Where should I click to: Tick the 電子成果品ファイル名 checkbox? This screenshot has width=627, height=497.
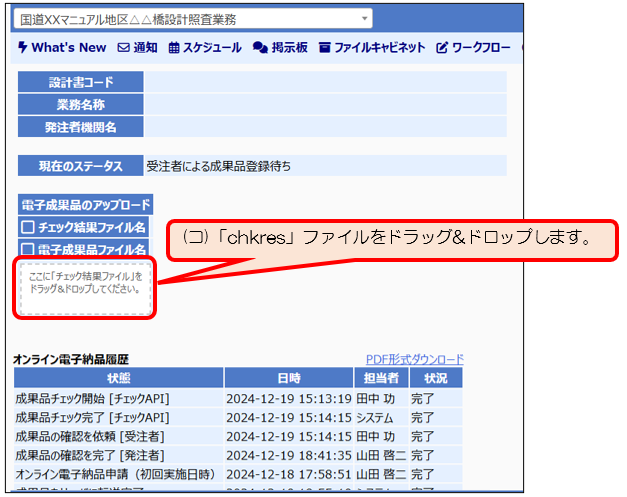28,248
